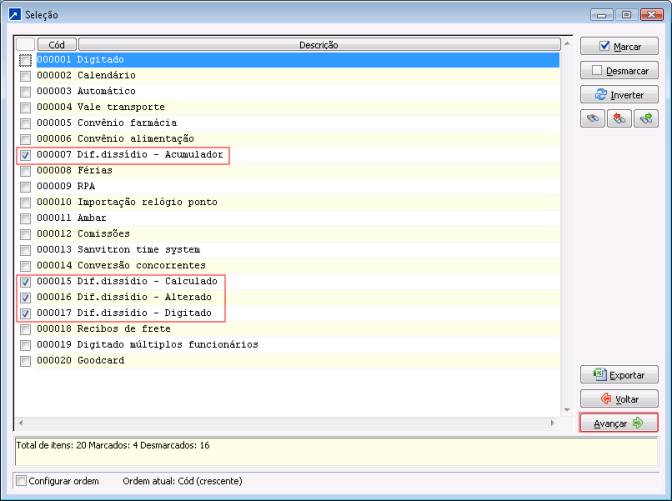Select the row 000011 Ambar
672x501 pixels.
(298, 218)
